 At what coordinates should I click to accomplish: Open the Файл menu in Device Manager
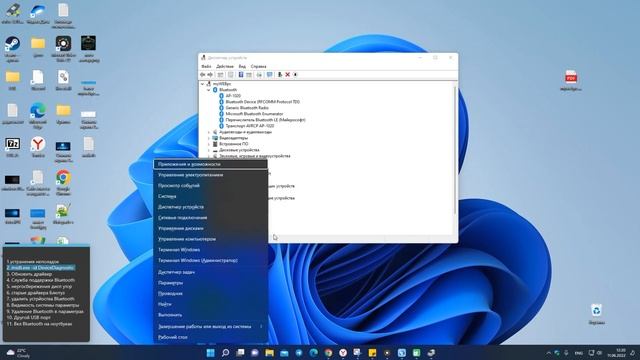click(206, 66)
